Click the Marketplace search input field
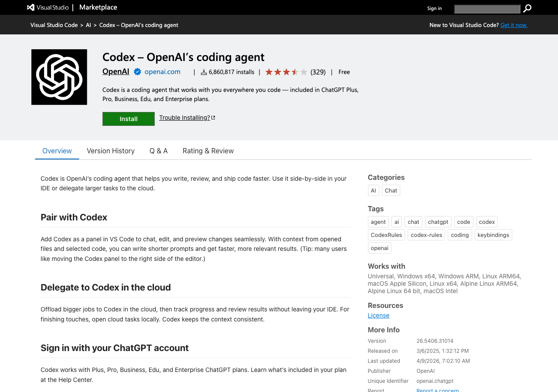This screenshot has height=392, width=558. tap(487, 9)
